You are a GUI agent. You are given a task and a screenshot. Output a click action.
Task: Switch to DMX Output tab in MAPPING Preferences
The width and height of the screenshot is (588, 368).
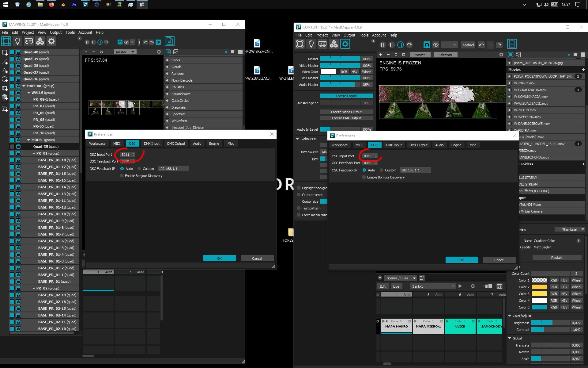tap(176, 144)
